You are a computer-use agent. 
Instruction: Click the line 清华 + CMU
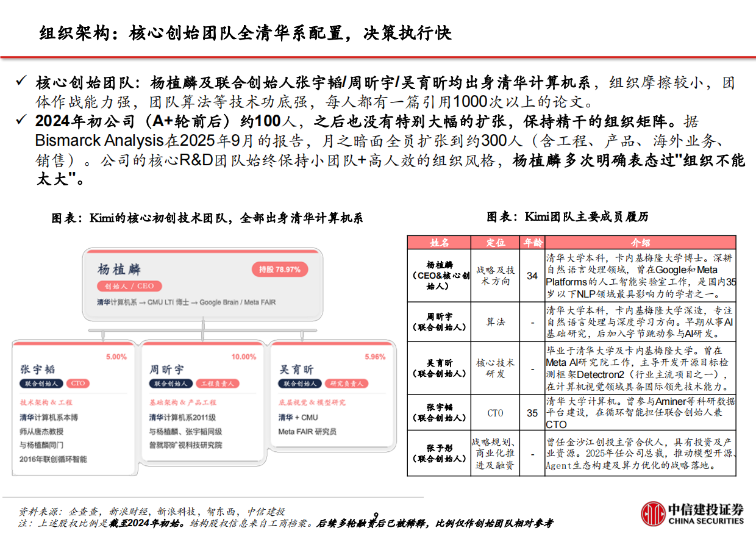coord(298,418)
